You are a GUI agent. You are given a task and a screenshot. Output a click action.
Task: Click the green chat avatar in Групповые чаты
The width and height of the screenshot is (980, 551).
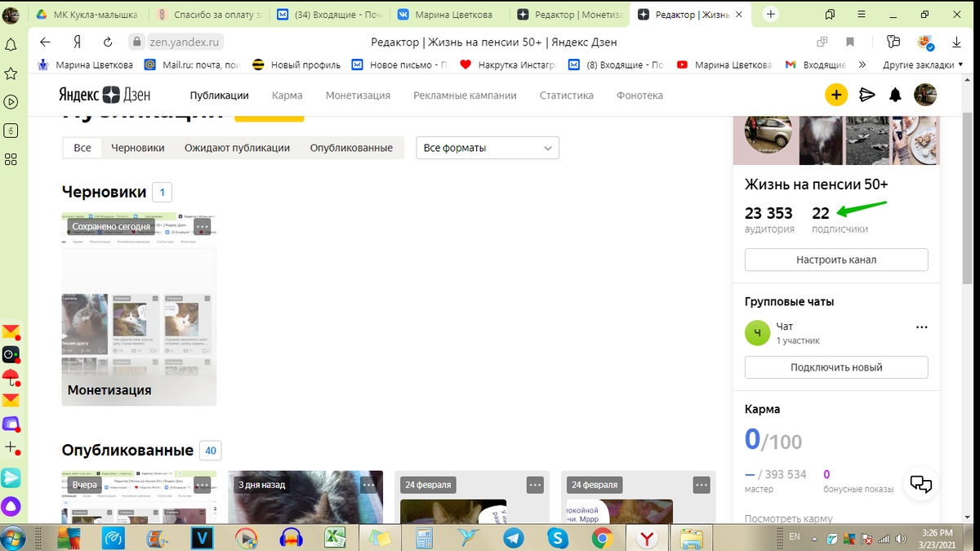click(757, 333)
